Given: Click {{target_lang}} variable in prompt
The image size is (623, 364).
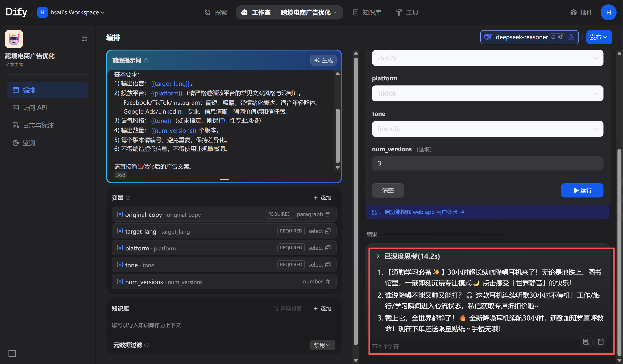Looking at the screenshot, I should [x=170, y=83].
